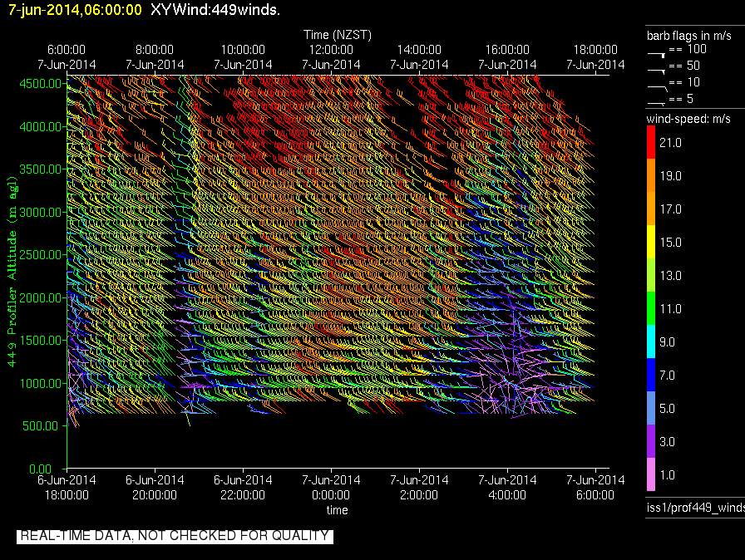This screenshot has height=560, width=745.
Task: Select the pink 1.0 wind-speed color
Action: pyautogui.click(x=651, y=474)
